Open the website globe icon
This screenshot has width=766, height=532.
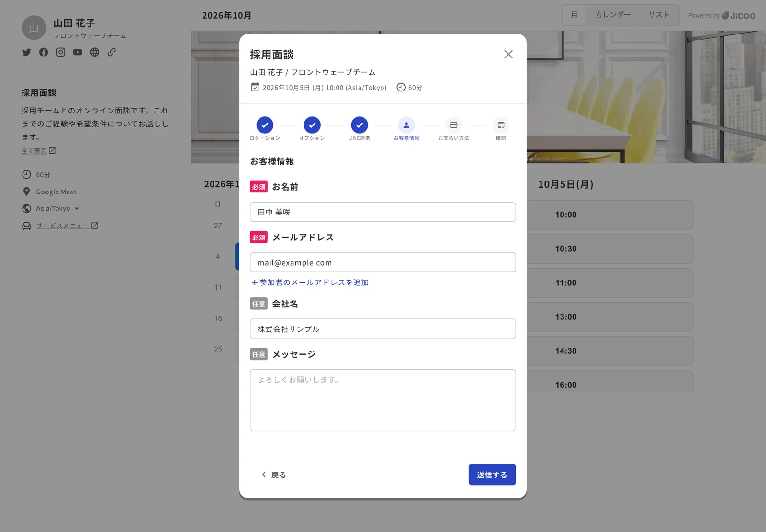click(x=95, y=52)
